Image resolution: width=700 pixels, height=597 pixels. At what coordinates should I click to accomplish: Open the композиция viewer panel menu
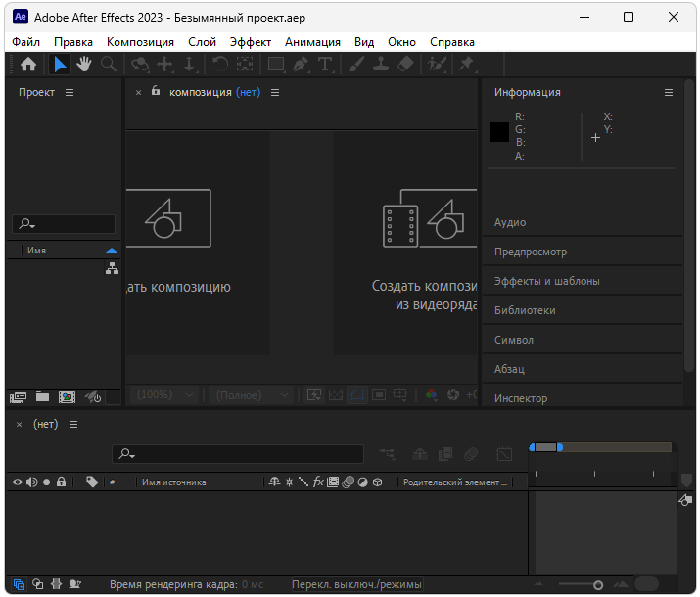pyautogui.click(x=275, y=92)
